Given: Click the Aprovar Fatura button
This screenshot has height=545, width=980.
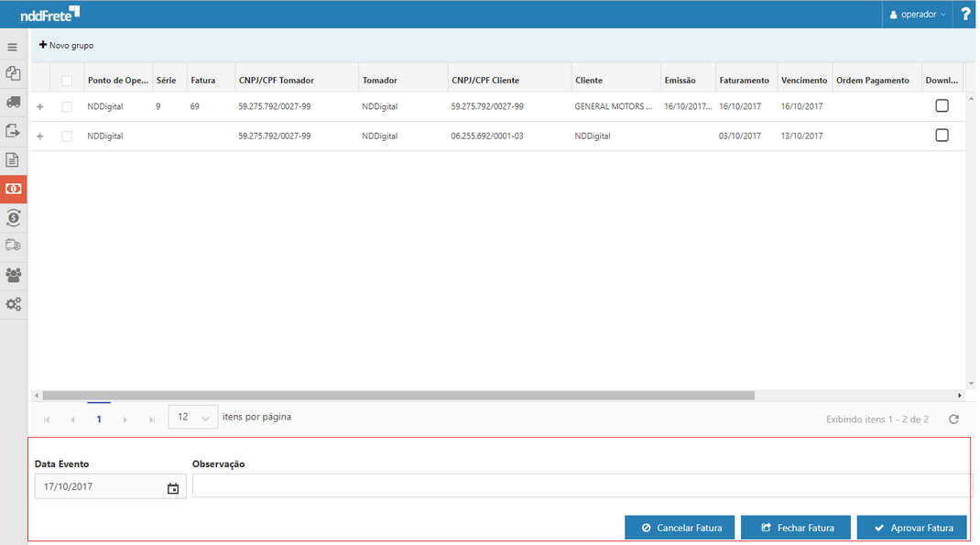Looking at the screenshot, I should pos(911,528).
